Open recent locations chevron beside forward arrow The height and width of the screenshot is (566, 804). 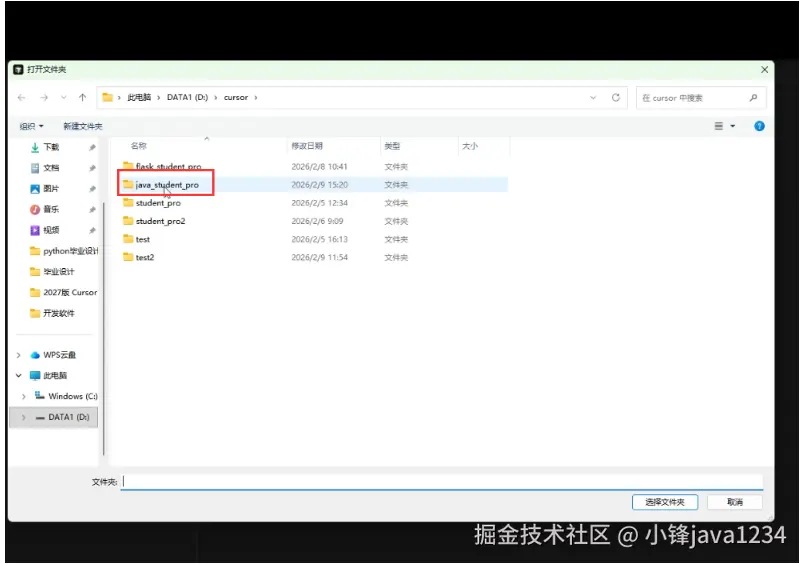[64, 97]
